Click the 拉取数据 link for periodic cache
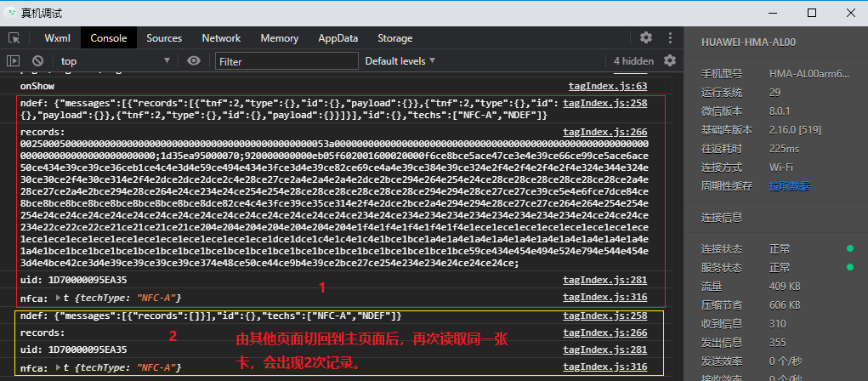 pos(790,186)
